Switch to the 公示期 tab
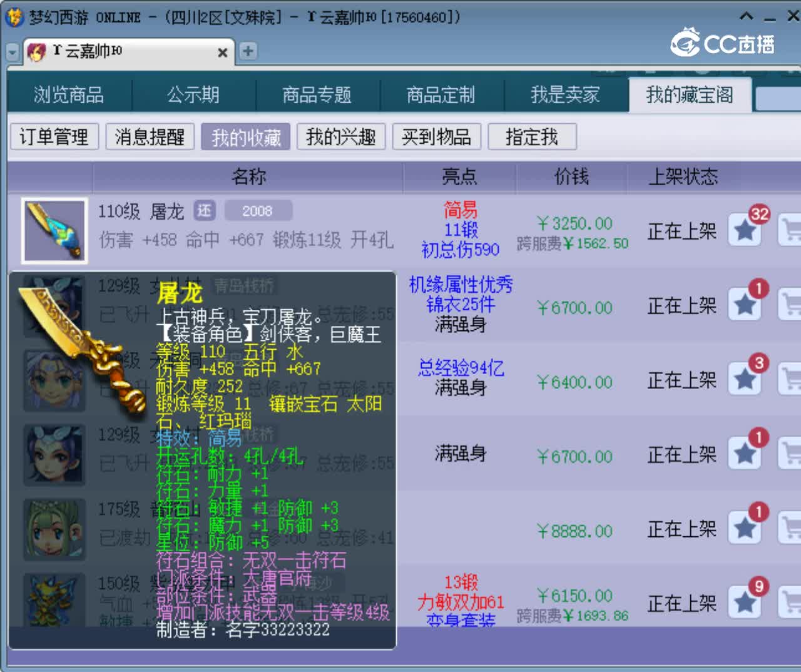This screenshot has height=672, width=801. (x=193, y=95)
